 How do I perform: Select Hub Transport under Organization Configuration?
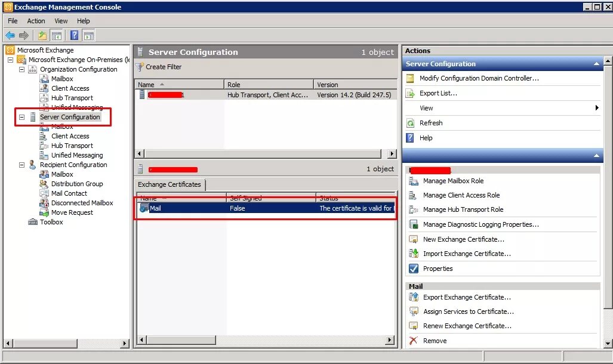coord(72,98)
